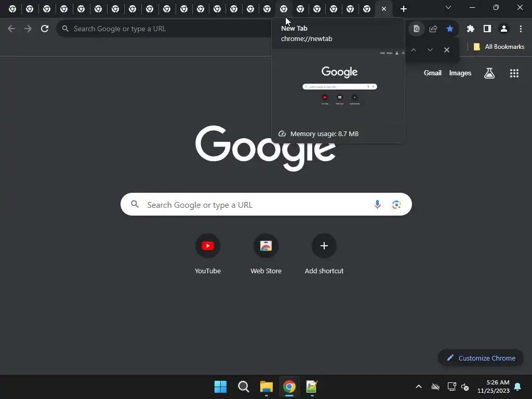Open the notepad app in taskbar
Image resolution: width=532 pixels, height=399 pixels.
(x=312, y=387)
